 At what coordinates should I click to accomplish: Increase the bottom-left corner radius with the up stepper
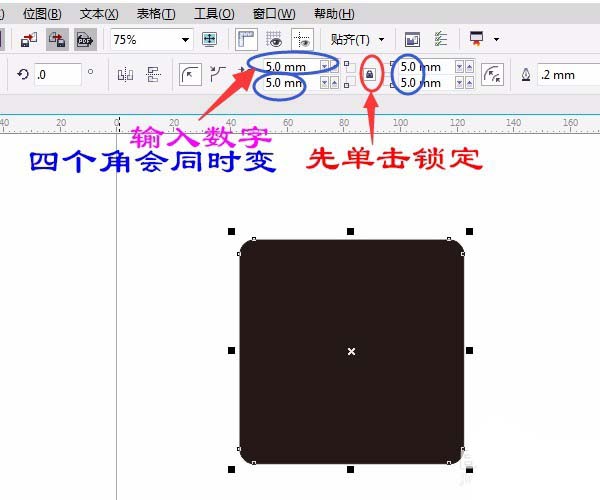[334, 83]
